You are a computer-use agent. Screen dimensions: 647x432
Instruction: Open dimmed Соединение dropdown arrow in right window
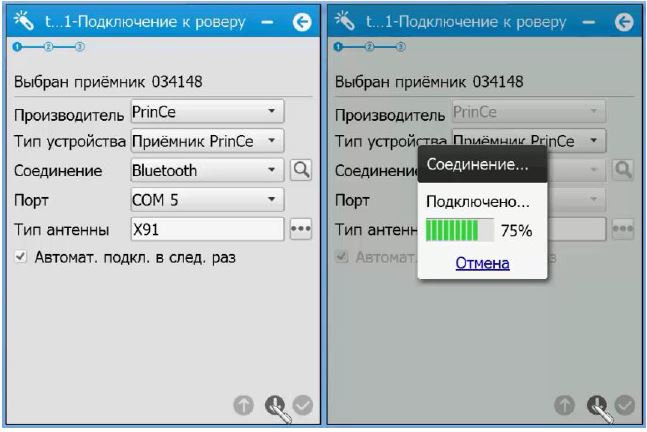click(x=593, y=170)
